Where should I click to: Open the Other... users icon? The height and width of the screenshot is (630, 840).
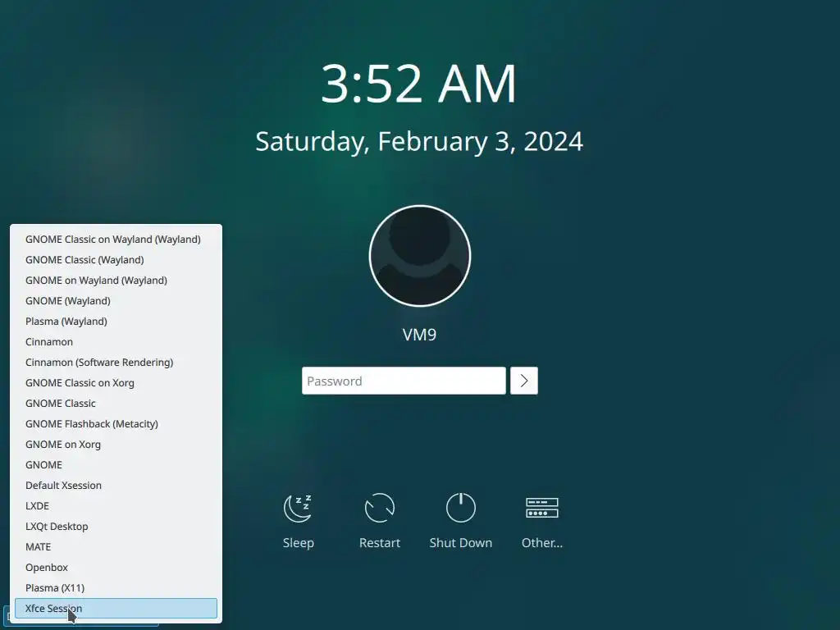[542, 508]
